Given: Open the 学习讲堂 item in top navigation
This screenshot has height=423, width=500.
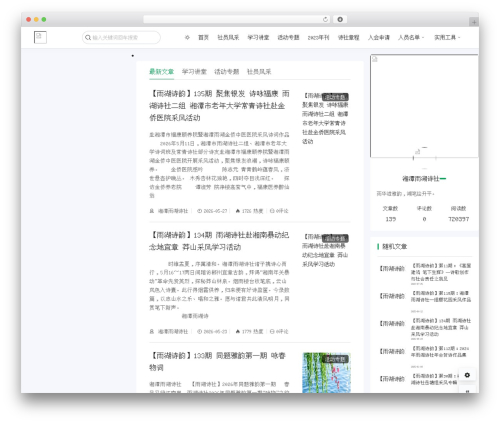Looking at the screenshot, I should pyautogui.click(x=258, y=38).
